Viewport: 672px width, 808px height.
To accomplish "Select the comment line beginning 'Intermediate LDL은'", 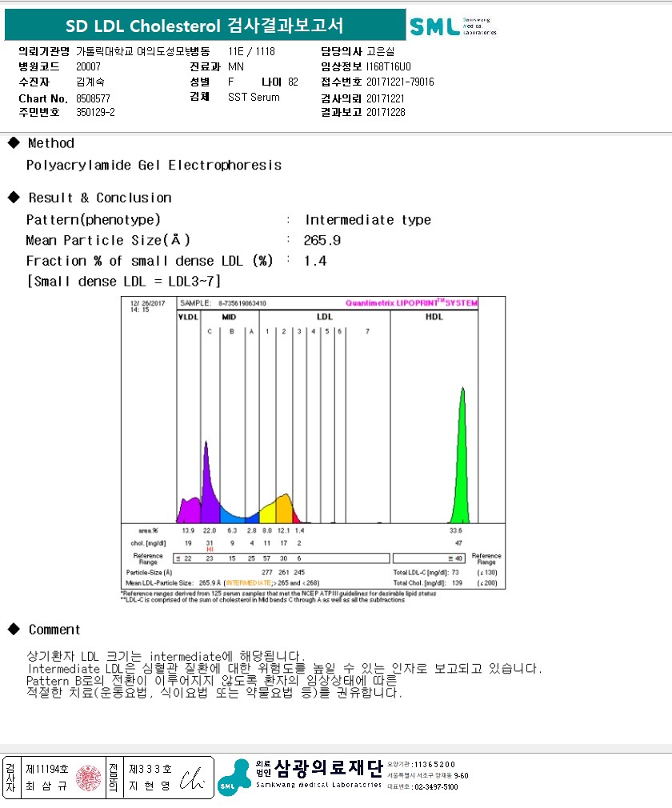I will click(x=285, y=669).
